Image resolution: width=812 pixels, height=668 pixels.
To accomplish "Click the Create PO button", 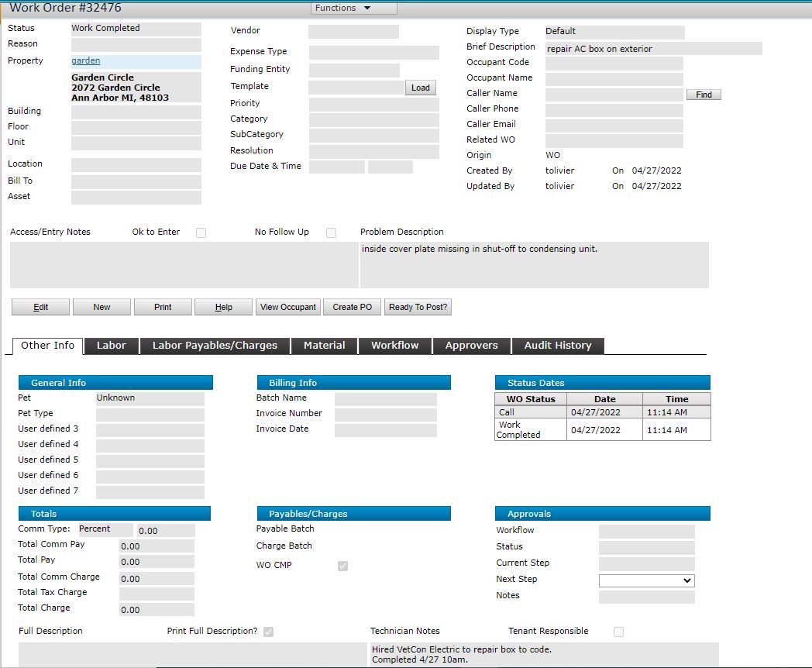I will point(353,307).
